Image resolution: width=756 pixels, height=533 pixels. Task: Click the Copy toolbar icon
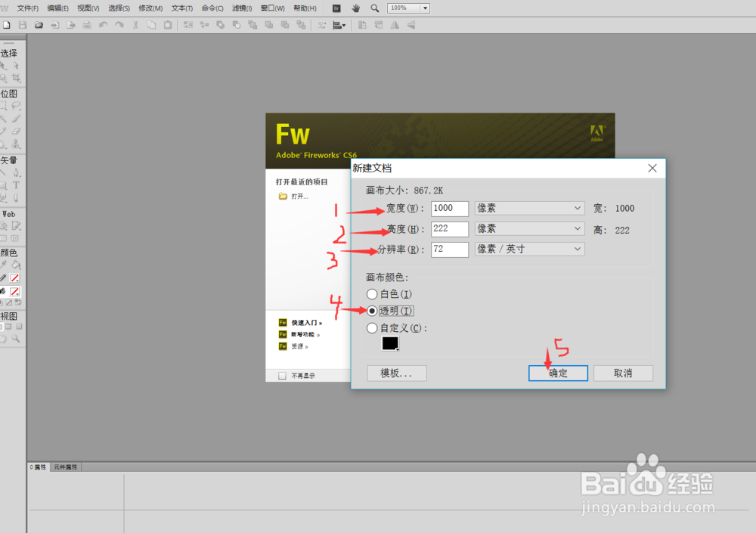coord(151,25)
